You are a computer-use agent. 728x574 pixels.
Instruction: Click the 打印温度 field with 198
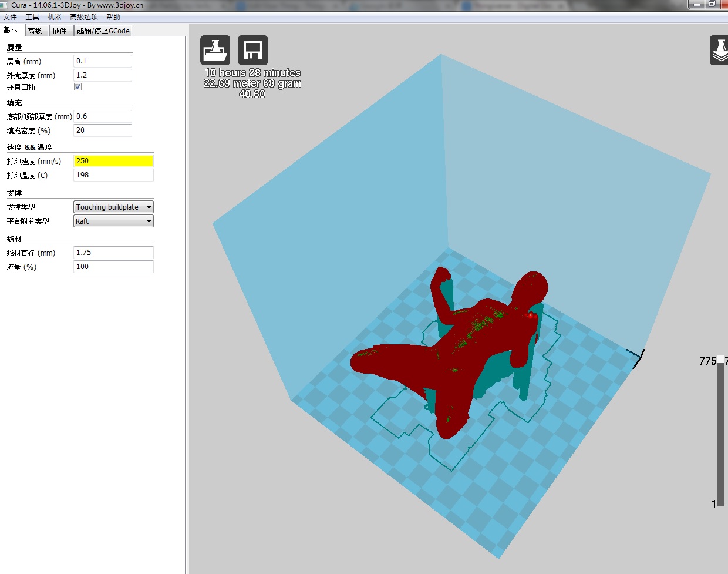(x=113, y=175)
